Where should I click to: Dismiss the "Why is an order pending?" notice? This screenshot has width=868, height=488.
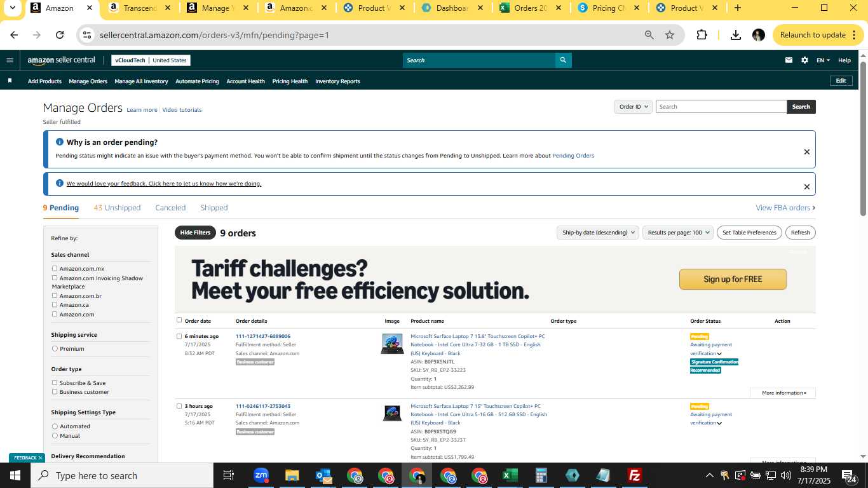tap(806, 152)
